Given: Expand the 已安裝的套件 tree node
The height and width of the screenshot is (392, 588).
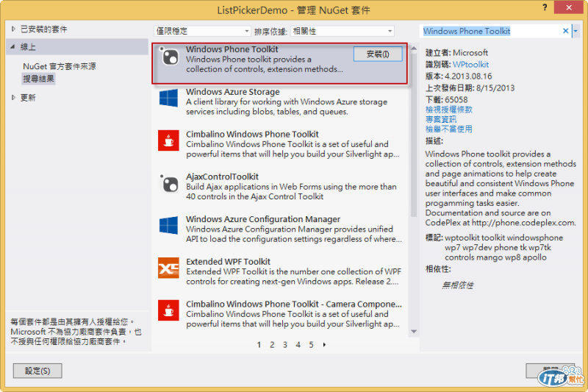Looking at the screenshot, I should point(13,29).
